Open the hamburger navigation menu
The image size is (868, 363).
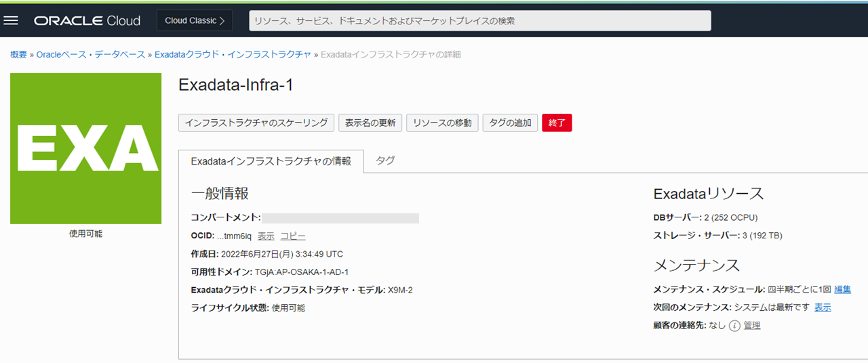click(x=11, y=20)
